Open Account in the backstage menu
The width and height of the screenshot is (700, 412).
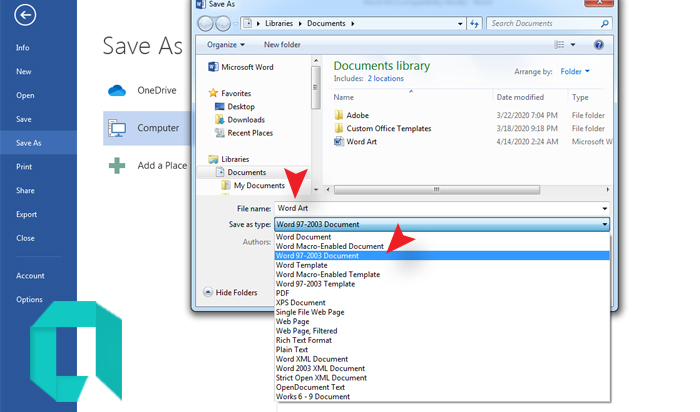(30, 276)
